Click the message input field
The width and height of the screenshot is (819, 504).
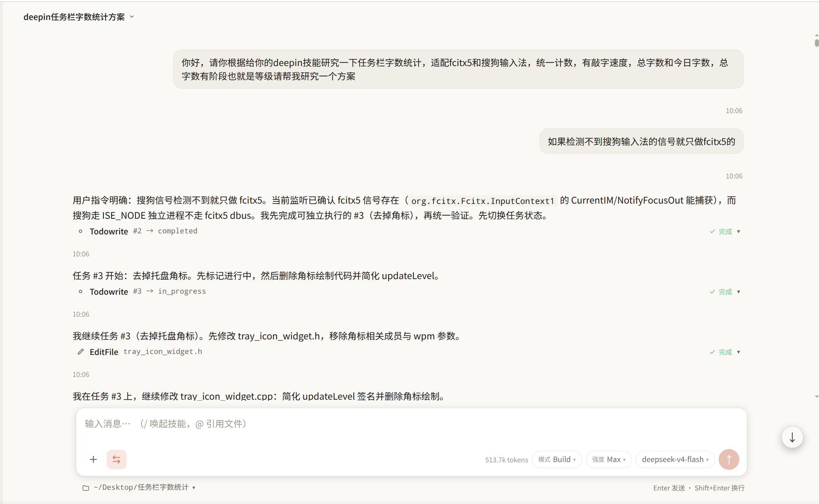tap(411, 424)
